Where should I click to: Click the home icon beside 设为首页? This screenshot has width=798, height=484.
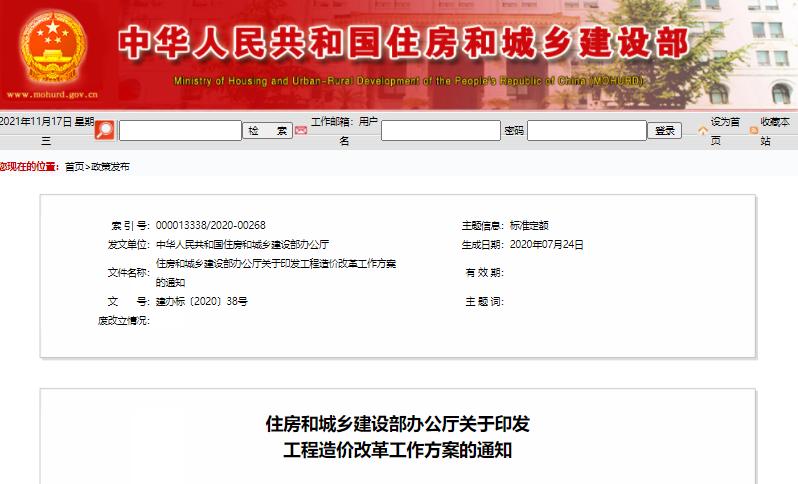703,131
